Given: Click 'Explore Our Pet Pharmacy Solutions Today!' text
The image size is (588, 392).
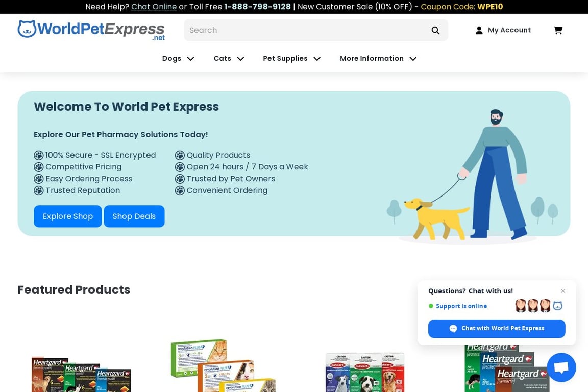Looking at the screenshot, I should [121, 134].
